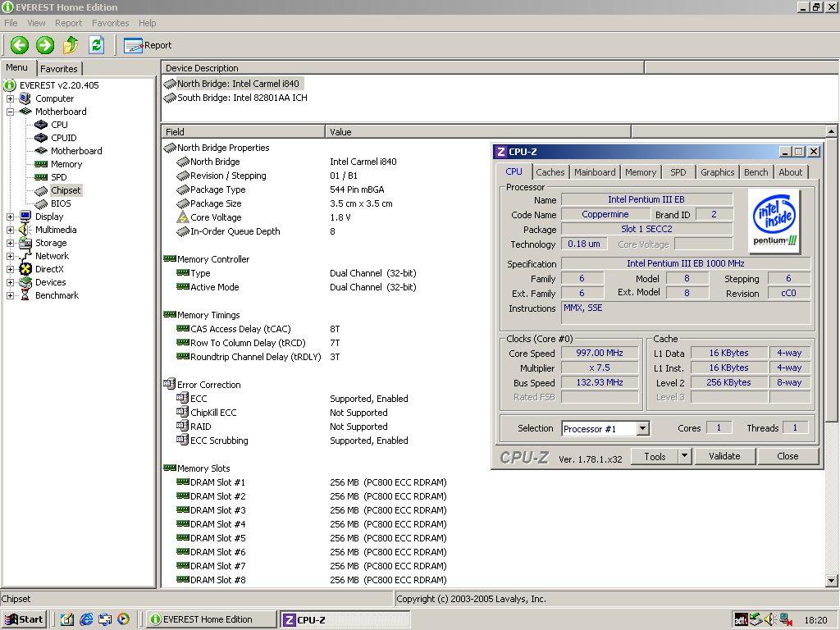Click the green Back arrow toolbar icon
This screenshot has height=630, width=840.
pyautogui.click(x=20, y=45)
